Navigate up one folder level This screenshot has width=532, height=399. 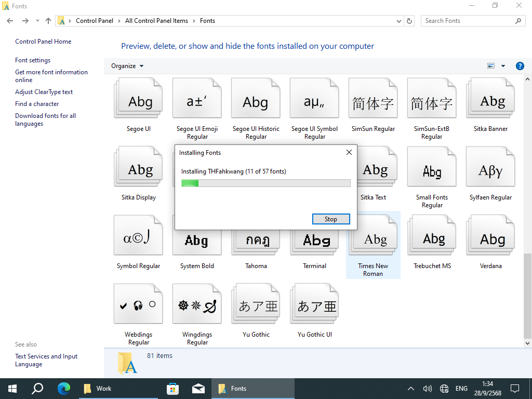point(48,21)
